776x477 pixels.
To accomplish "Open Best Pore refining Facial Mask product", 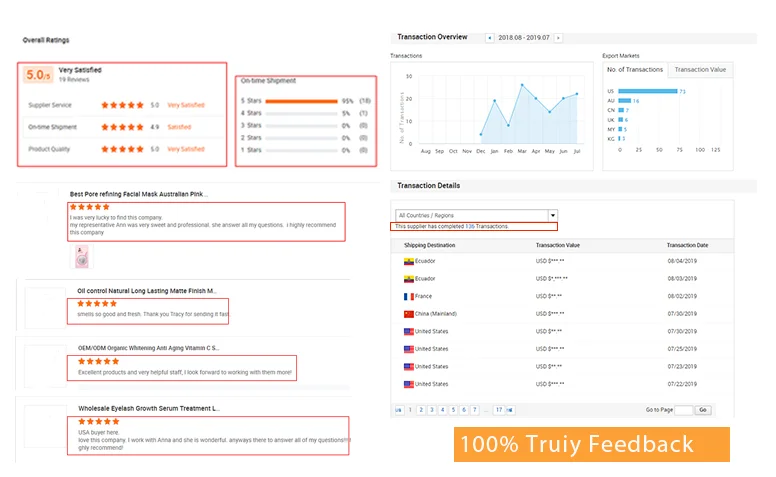I will coord(138,194).
